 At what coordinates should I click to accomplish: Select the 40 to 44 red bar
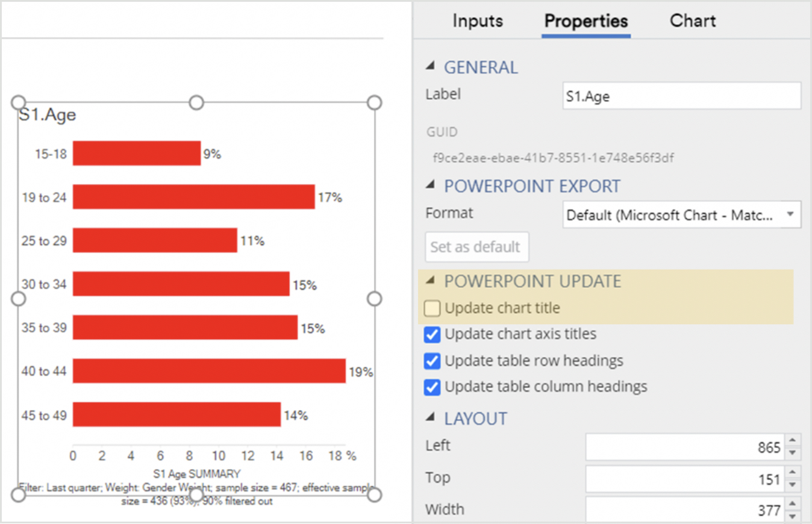(209, 372)
